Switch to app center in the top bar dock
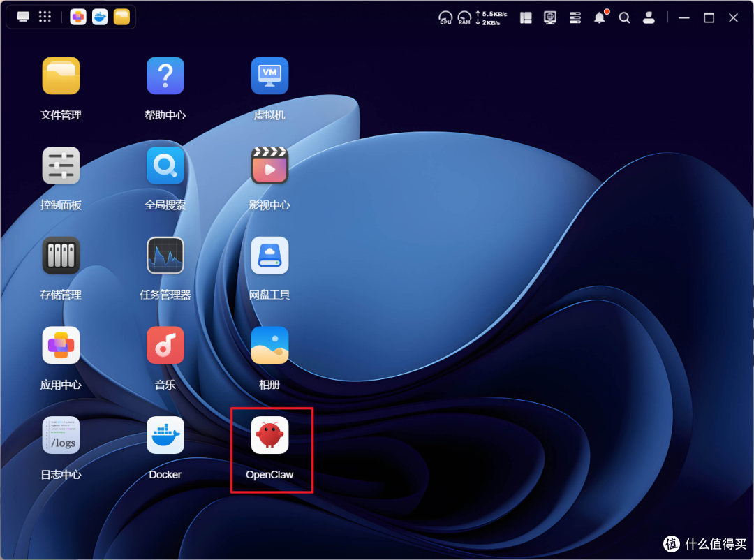Viewport: 754px width, 560px height. pos(78,17)
